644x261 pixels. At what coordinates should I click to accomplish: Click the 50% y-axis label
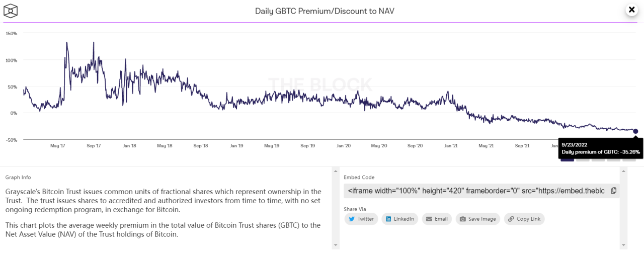coord(13,86)
